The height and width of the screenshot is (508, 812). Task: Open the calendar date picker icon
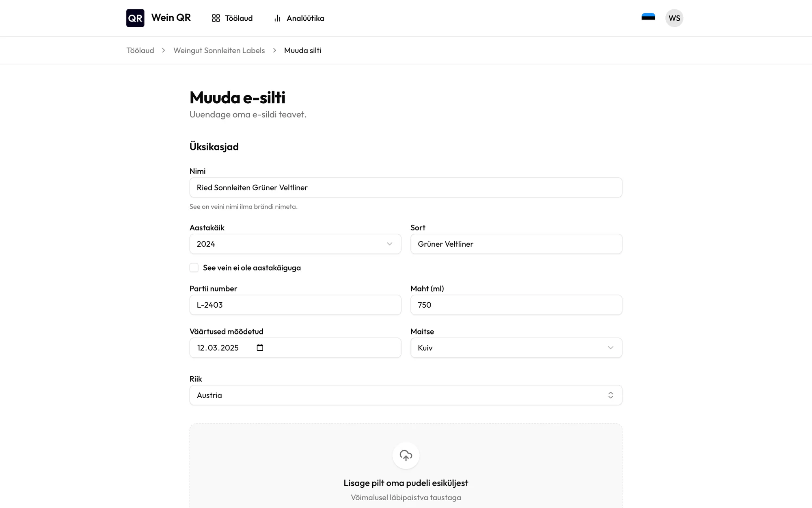pos(260,347)
